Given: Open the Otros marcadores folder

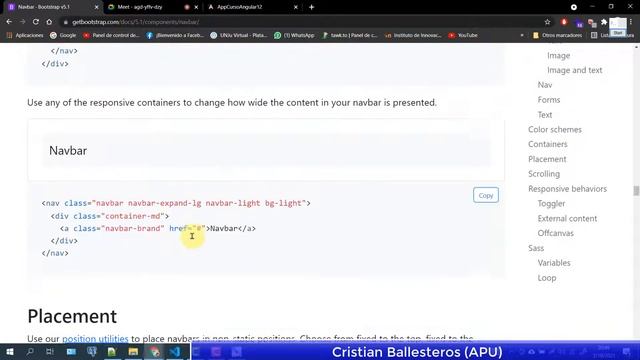Looking at the screenshot, I should [x=558, y=36].
